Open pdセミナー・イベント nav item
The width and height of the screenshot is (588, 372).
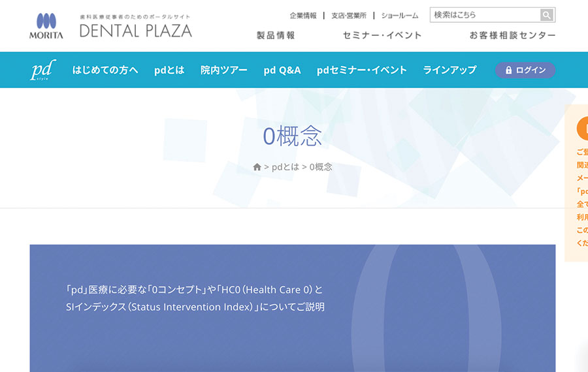[x=361, y=70]
